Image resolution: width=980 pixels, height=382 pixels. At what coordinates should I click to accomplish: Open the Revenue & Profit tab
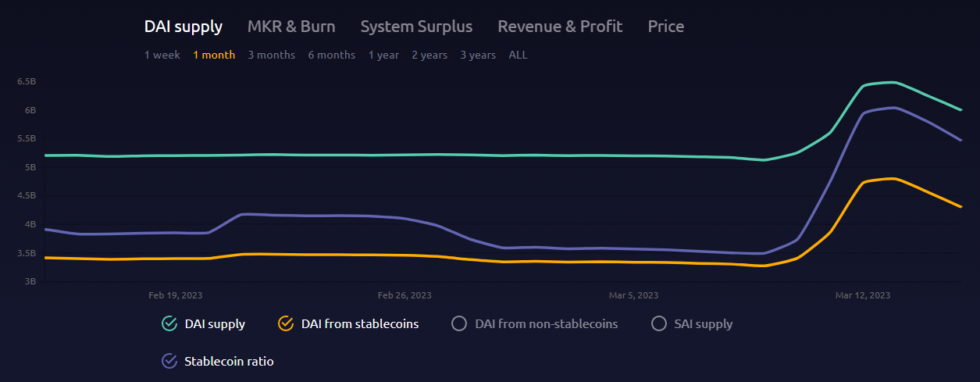click(560, 27)
